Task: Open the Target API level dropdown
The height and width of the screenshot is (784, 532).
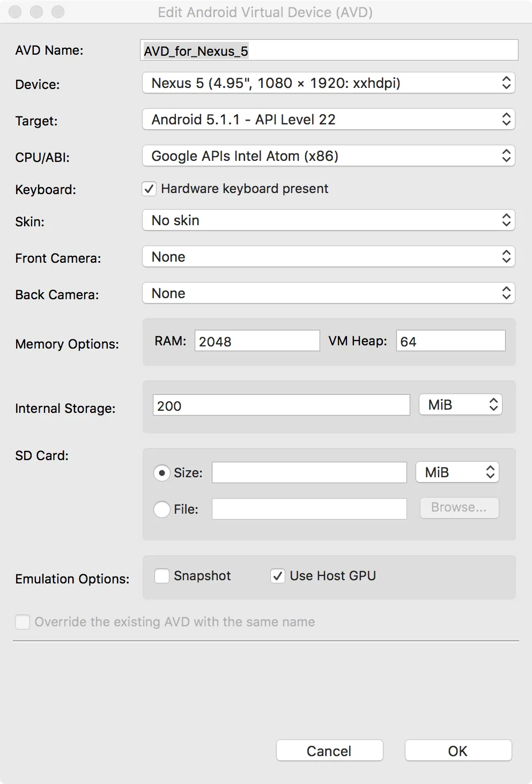Action: (x=328, y=120)
